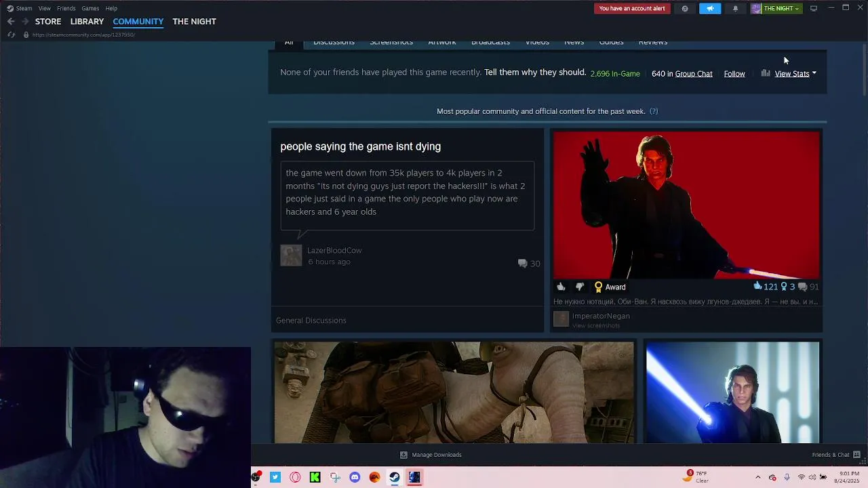The width and height of the screenshot is (868, 488).
Task: Give a thumbs up to the Anakin screenshot
Action: [x=561, y=287]
